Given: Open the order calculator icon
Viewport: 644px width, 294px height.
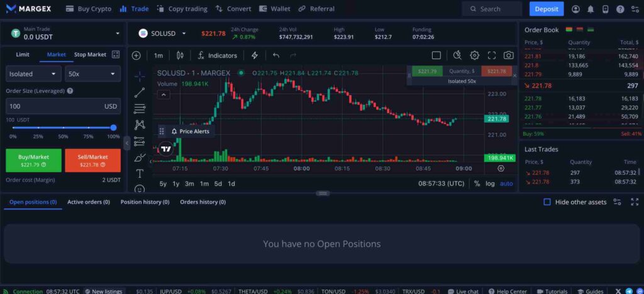Looking at the screenshot, I should [x=116, y=55].
